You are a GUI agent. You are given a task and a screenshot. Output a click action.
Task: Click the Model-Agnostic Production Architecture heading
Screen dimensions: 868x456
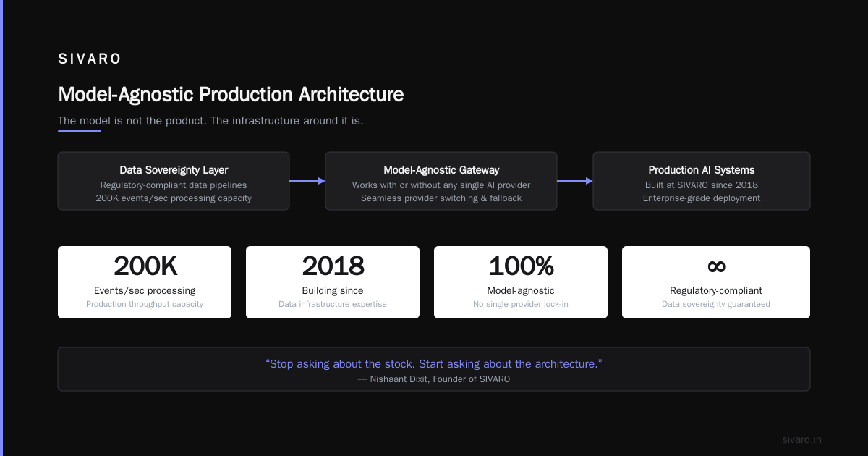tap(231, 95)
